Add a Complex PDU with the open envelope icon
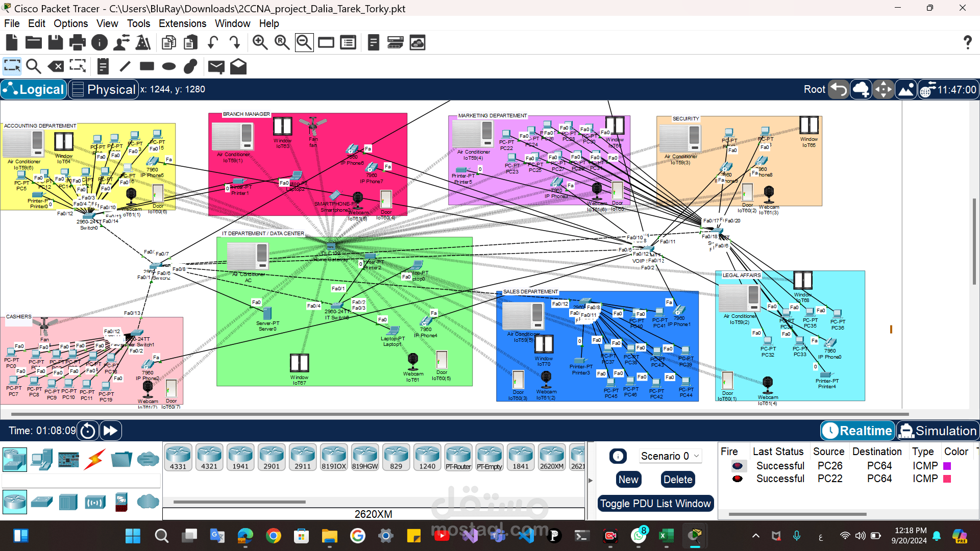 tap(238, 66)
